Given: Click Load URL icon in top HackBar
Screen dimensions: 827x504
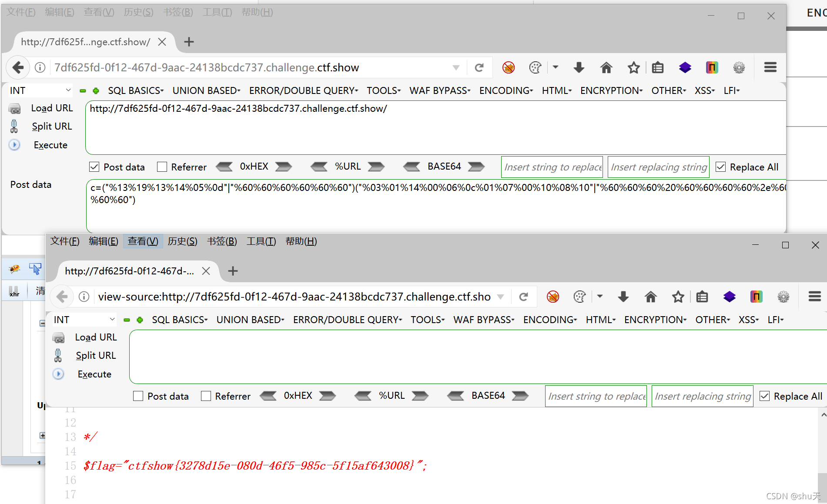Looking at the screenshot, I should (x=15, y=108).
